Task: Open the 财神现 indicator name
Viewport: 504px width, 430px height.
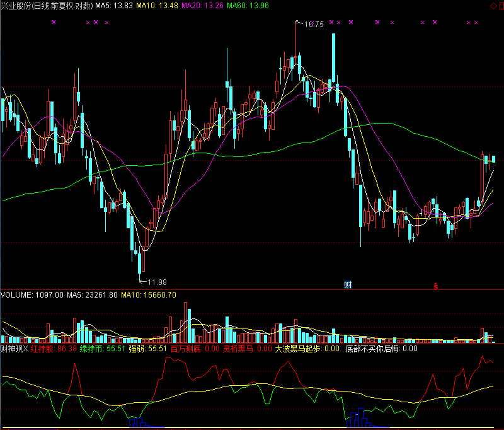Action: pyautogui.click(x=11, y=348)
